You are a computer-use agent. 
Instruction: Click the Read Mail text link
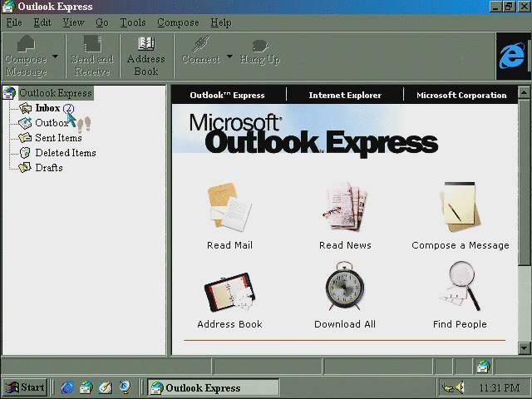(x=229, y=245)
